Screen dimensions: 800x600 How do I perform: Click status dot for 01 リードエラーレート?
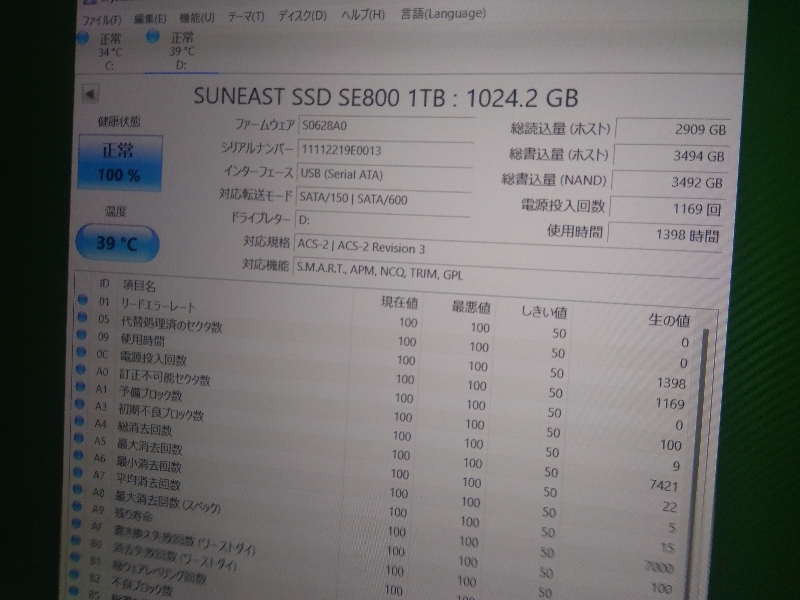click(x=83, y=300)
